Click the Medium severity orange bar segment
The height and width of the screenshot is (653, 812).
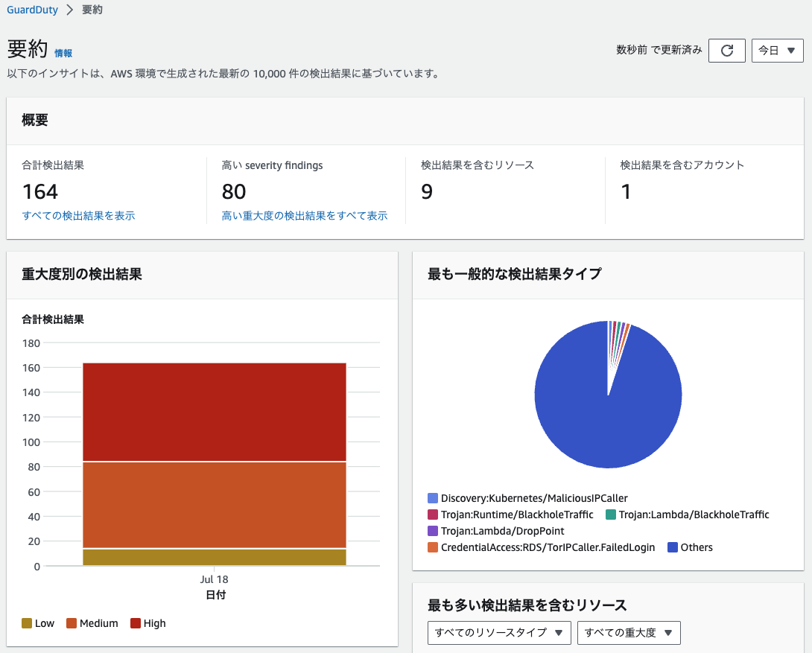click(x=215, y=505)
